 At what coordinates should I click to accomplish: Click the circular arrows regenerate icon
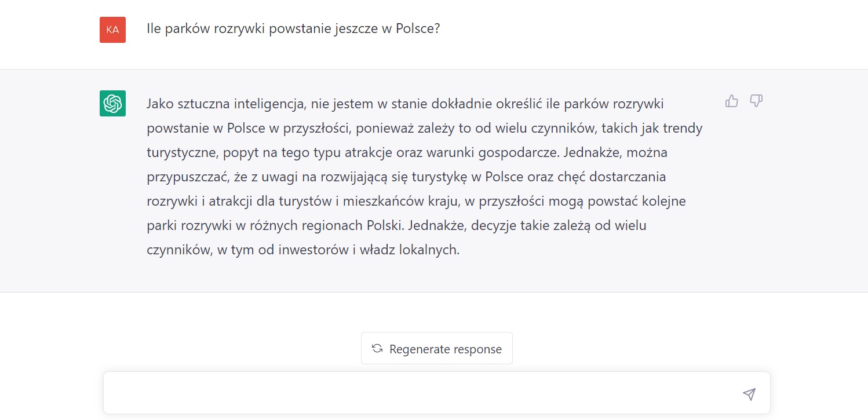377,349
